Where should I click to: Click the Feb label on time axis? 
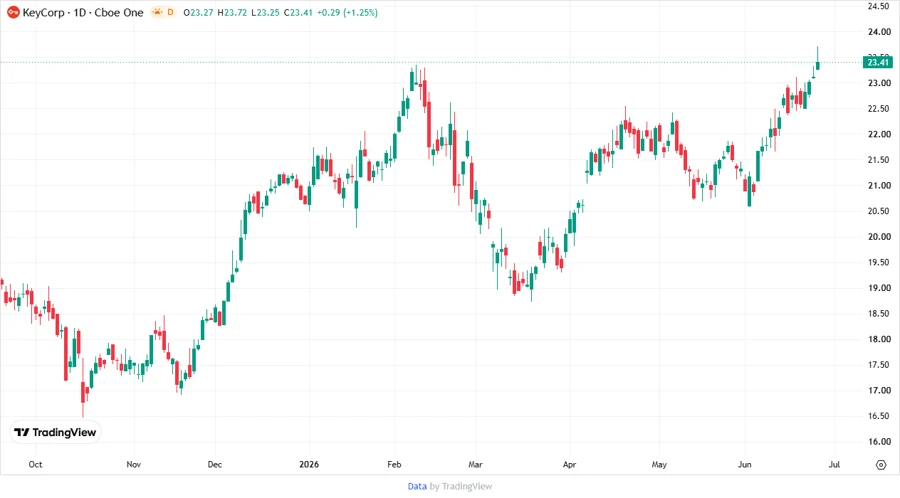pyautogui.click(x=394, y=464)
